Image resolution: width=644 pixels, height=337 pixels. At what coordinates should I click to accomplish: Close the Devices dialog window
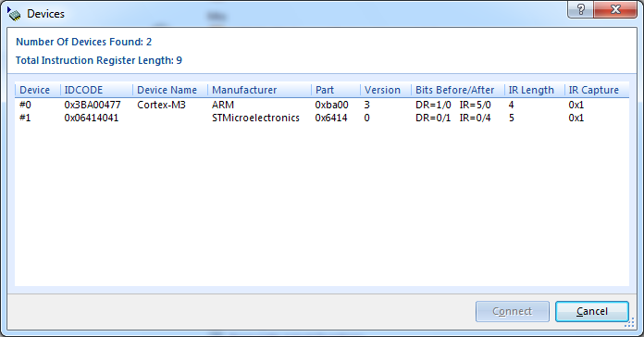(x=614, y=10)
